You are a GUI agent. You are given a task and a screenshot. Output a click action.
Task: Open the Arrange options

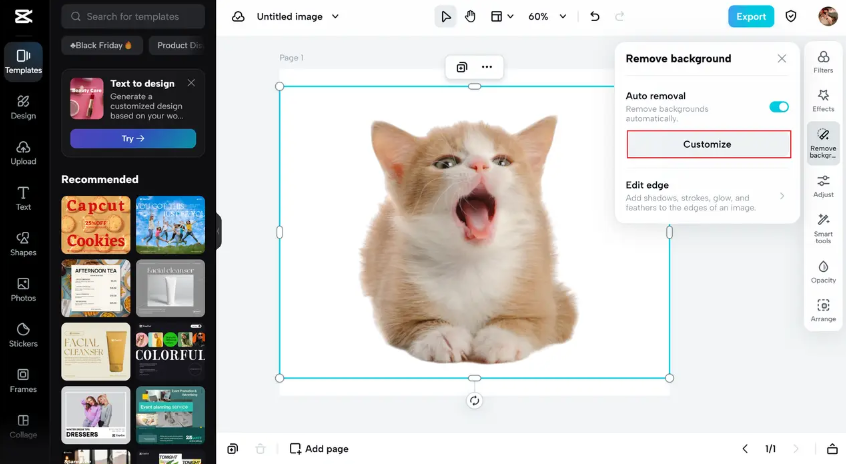(823, 310)
